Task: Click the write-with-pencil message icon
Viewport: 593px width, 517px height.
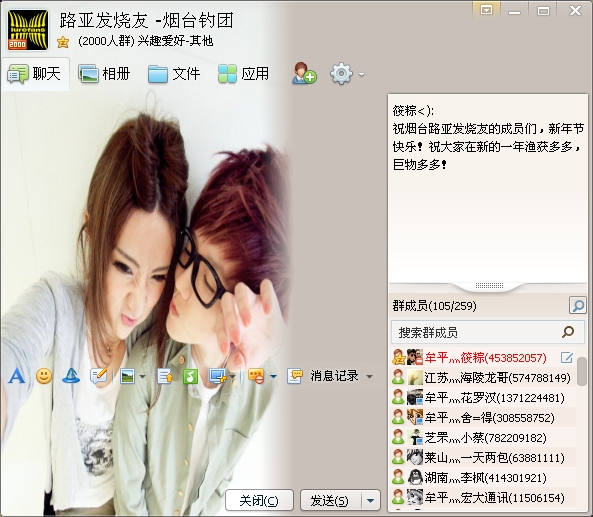Action: [99, 376]
